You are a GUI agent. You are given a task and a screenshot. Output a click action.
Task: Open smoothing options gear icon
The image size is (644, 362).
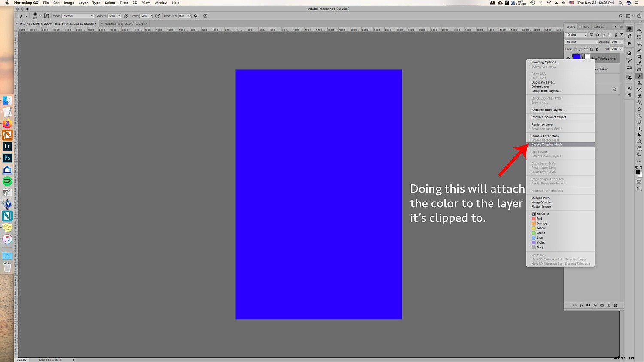tap(196, 16)
